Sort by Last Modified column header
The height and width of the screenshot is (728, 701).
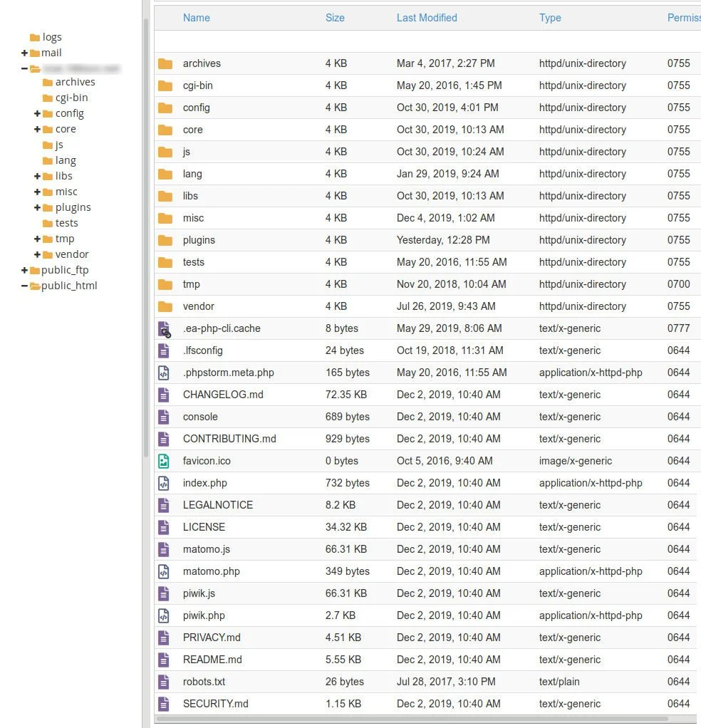point(427,18)
